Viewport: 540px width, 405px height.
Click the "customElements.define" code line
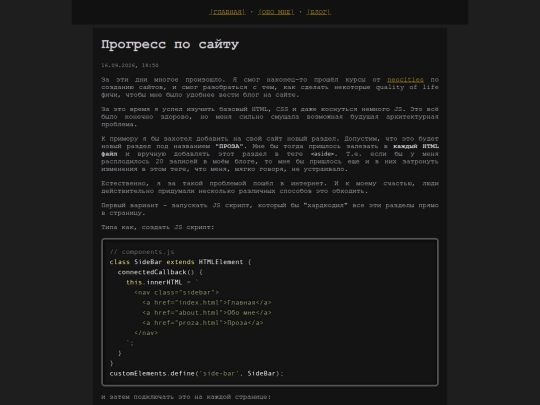196,373
